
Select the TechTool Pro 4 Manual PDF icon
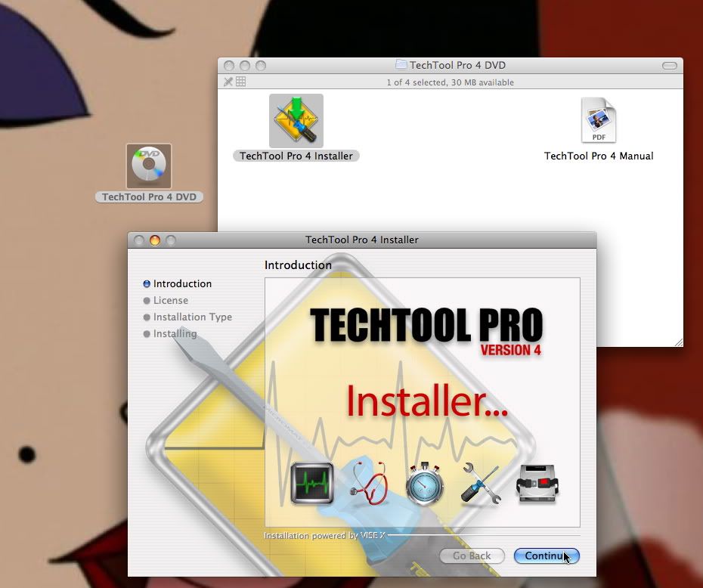(599, 120)
